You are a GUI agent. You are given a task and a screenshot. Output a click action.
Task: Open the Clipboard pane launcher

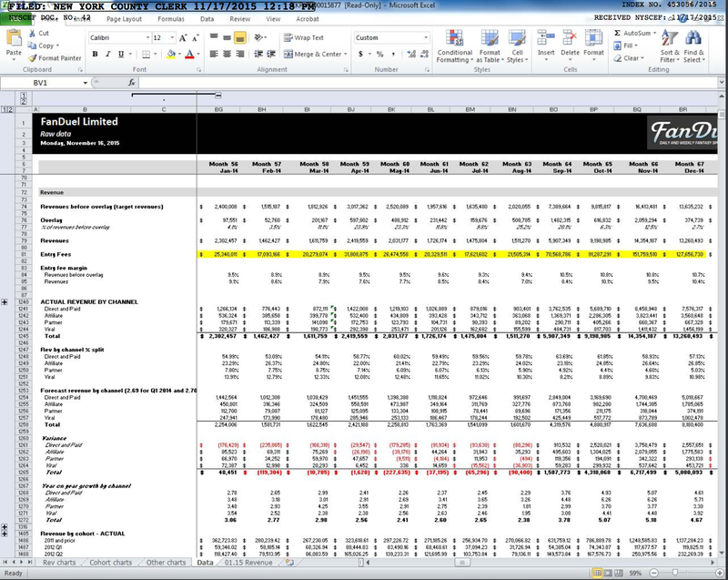coord(80,70)
